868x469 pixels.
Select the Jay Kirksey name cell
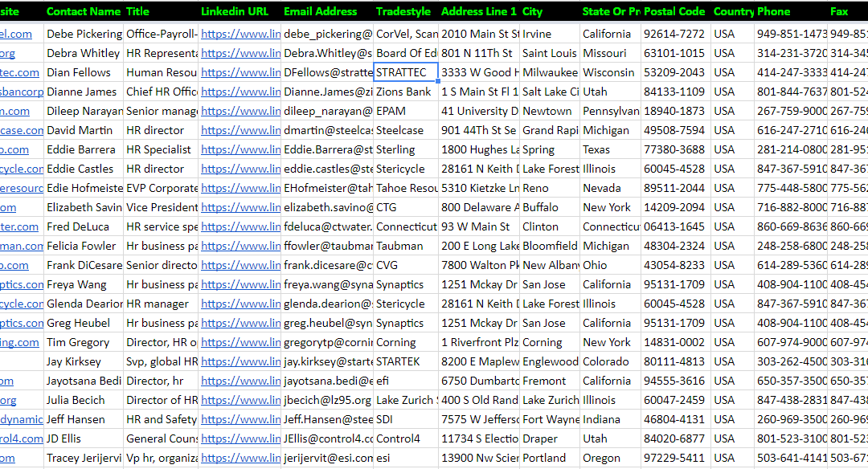coord(84,361)
